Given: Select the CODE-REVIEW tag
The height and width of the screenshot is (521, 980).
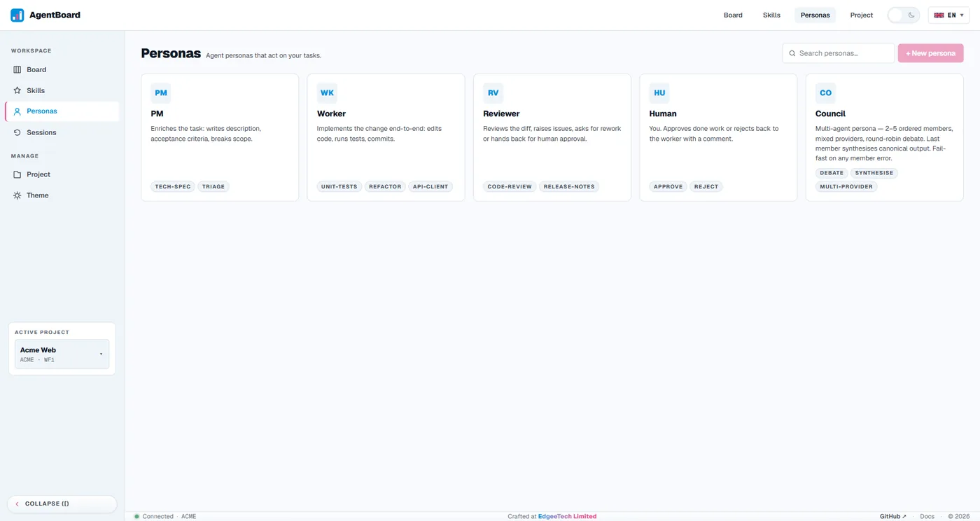Looking at the screenshot, I should point(510,187).
